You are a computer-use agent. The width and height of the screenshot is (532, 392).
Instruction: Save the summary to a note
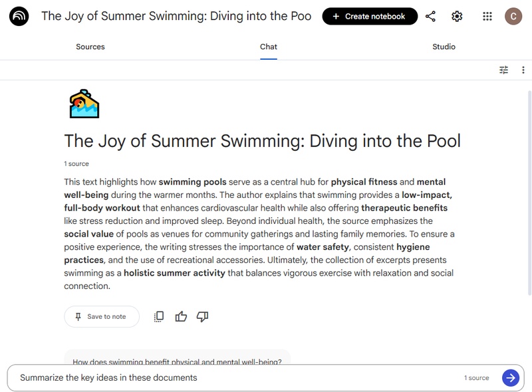pos(101,316)
